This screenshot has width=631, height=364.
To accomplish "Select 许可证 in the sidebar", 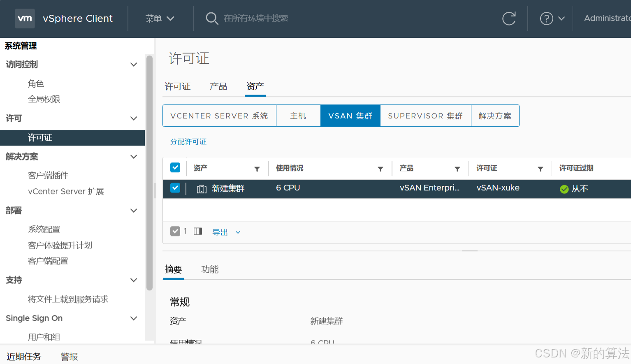I will [x=72, y=138].
